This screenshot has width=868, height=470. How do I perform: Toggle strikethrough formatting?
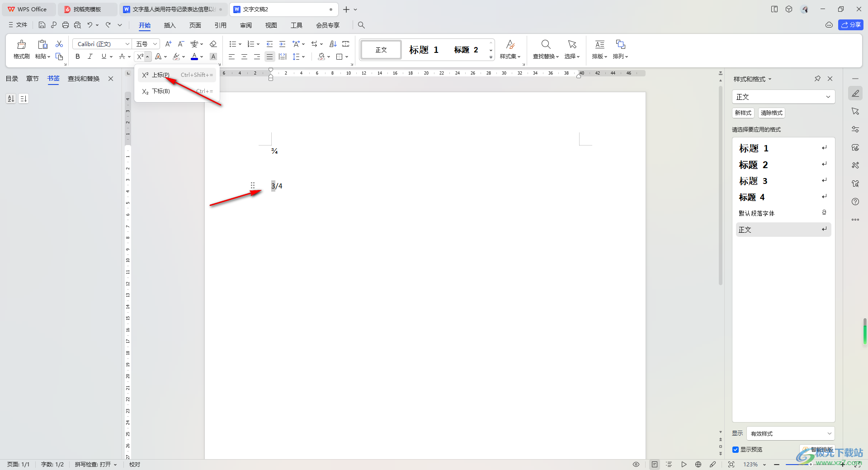[122, 56]
